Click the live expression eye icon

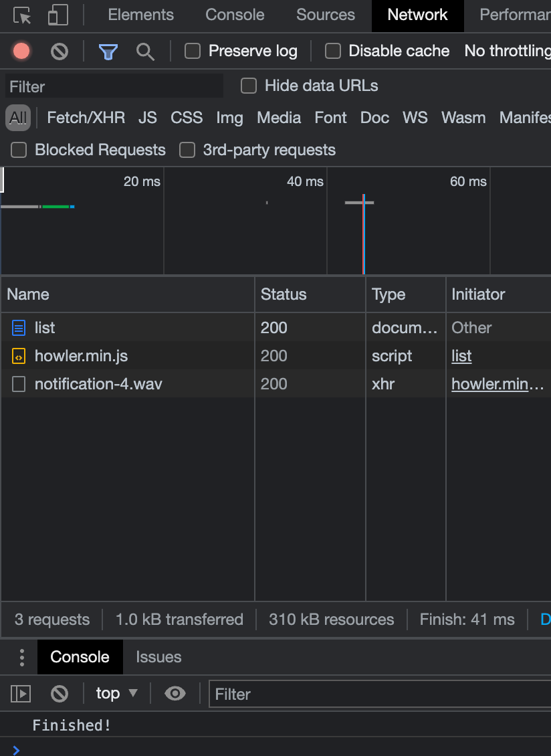pos(175,694)
